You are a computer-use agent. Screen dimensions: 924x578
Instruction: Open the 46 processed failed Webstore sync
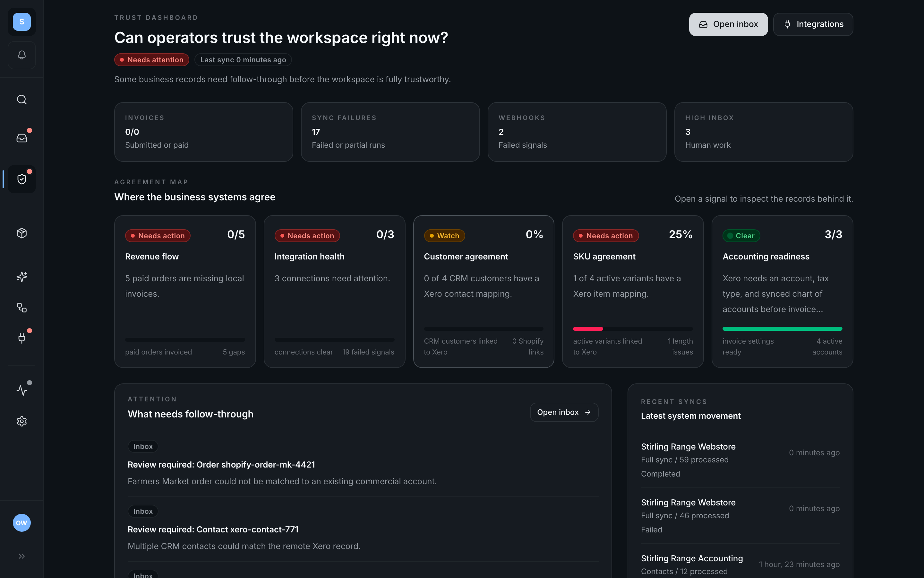[x=740, y=516]
